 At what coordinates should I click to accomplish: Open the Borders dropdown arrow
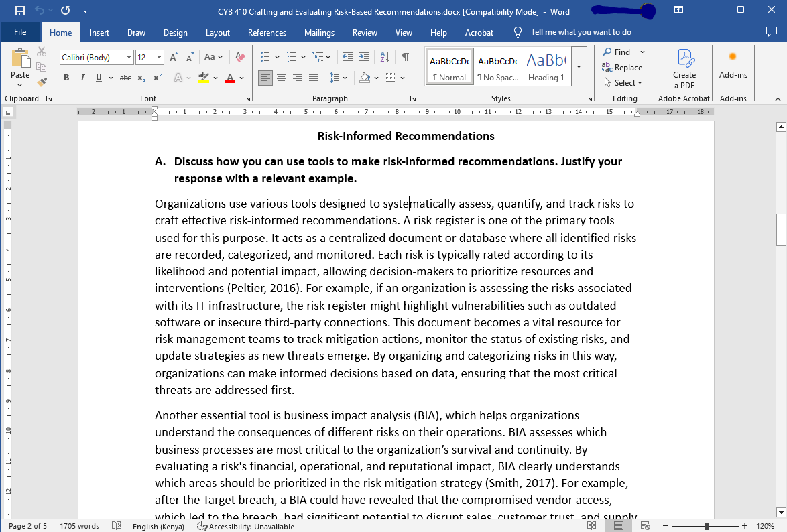click(x=402, y=78)
